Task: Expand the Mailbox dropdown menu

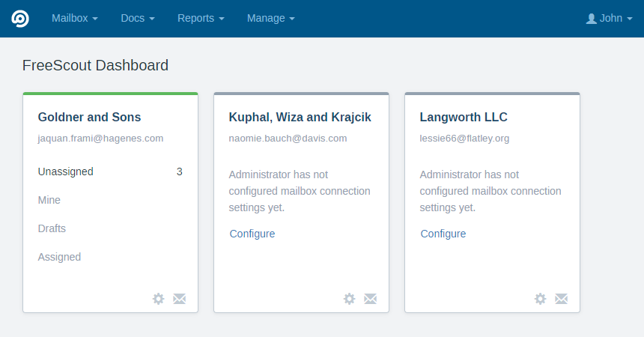Action: point(75,19)
